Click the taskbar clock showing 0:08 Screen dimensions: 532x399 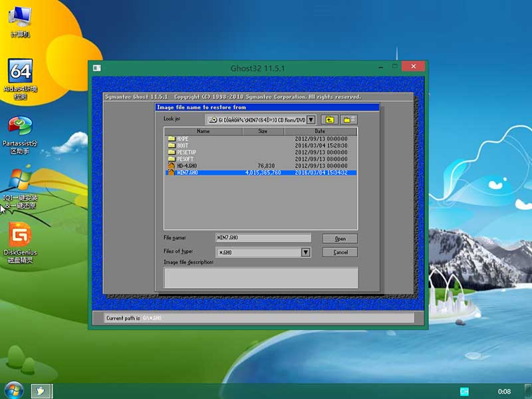click(x=504, y=392)
